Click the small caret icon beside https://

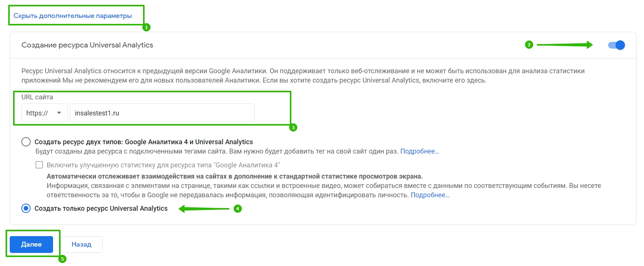pyautogui.click(x=59, y=113)
